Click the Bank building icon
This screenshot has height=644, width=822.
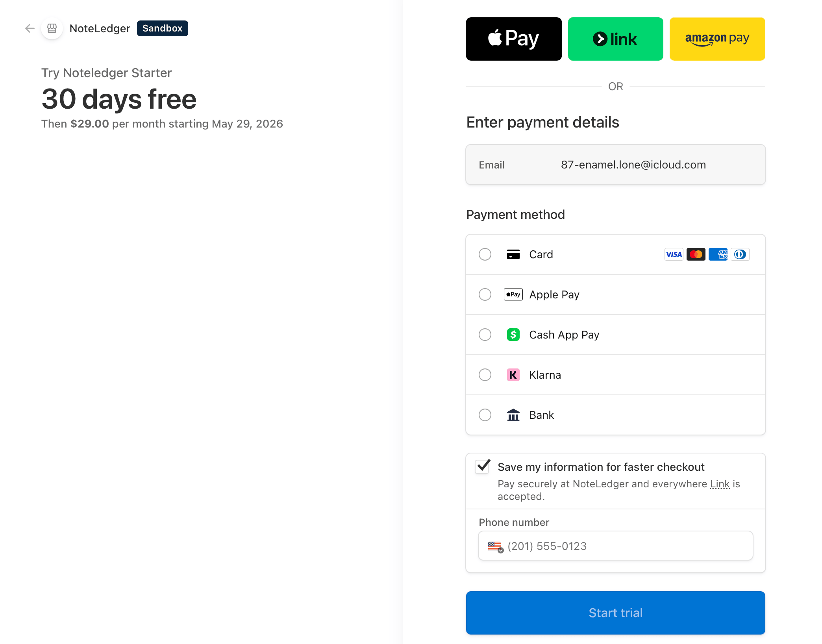point(513,415)
